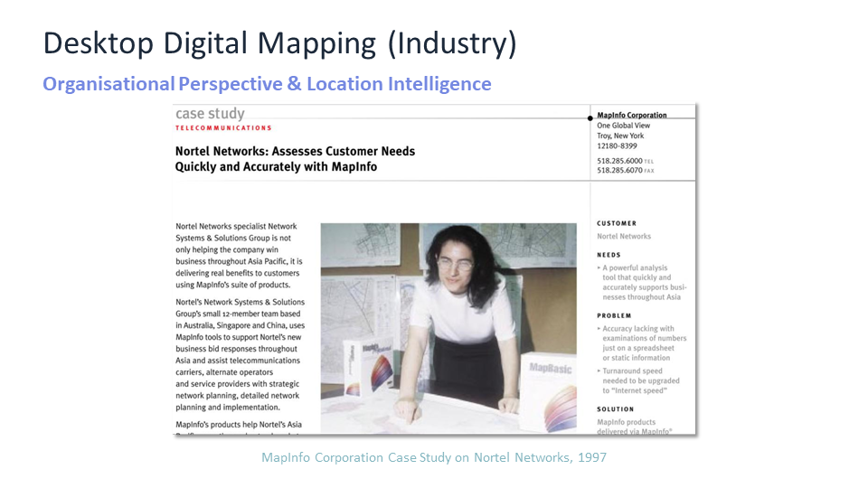Click the MapInfo Professional software box in the photo
Screen dimensions: 868x488
click(369, 368)
